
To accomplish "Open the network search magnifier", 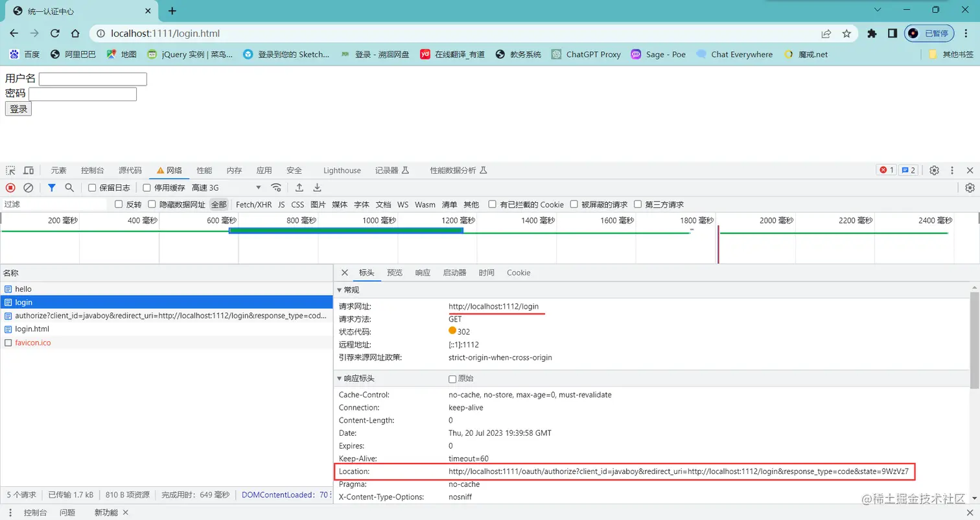I will [69, 187].
